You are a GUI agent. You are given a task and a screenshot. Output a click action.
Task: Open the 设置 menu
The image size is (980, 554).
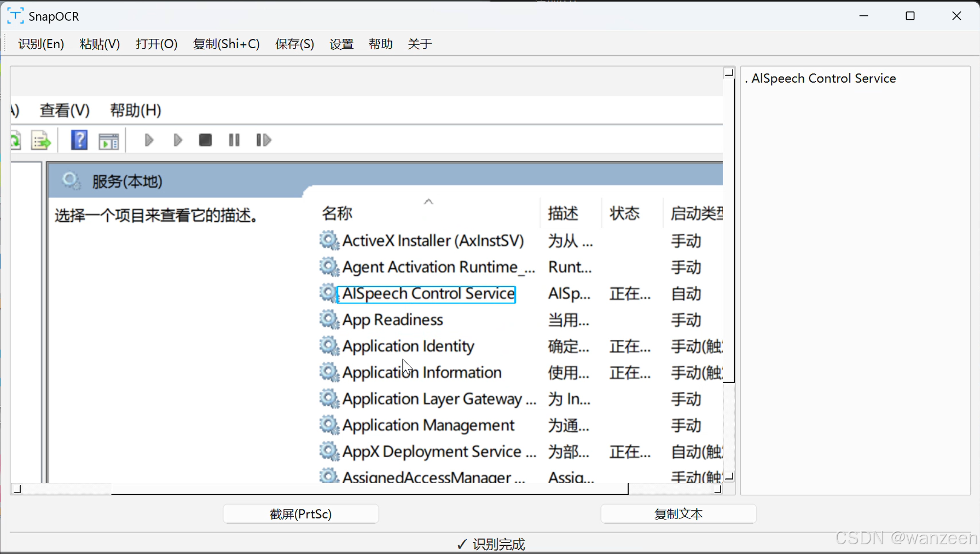341,44
